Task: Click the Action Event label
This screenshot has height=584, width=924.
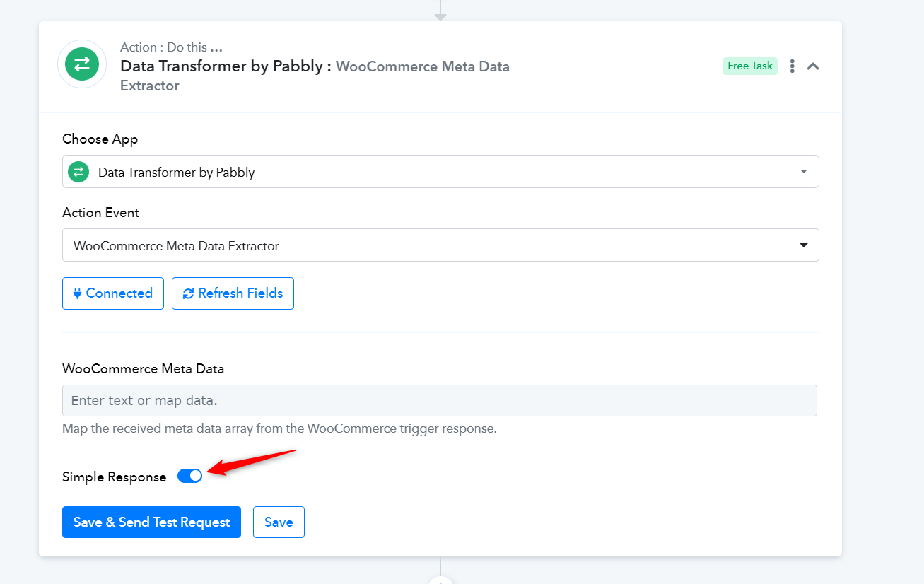Action: 101,212
